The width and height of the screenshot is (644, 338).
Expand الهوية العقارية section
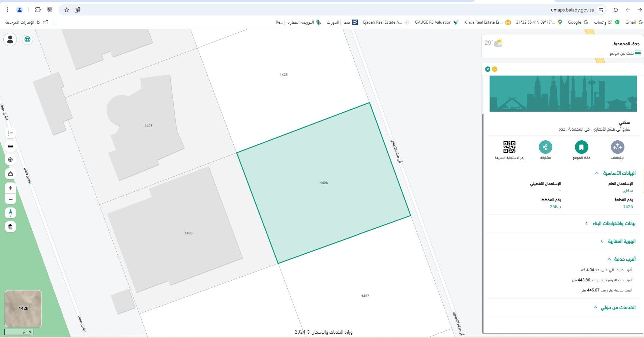tap(618, 241)
